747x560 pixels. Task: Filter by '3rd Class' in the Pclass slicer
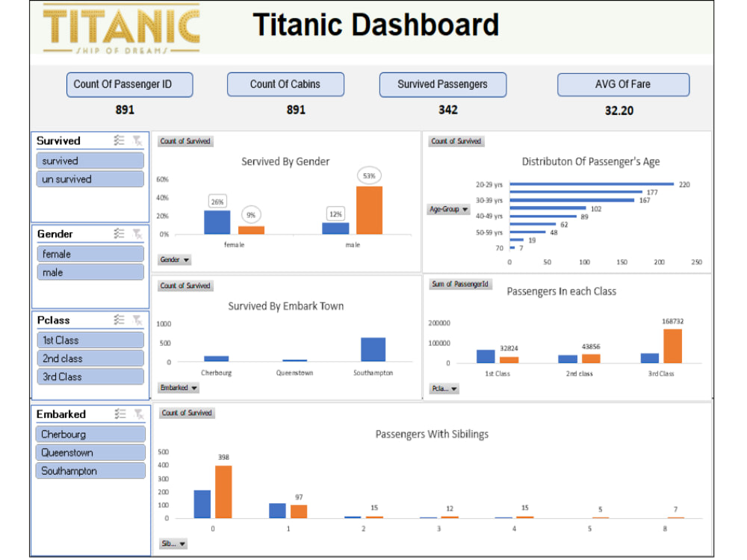(x=90, y=376)
